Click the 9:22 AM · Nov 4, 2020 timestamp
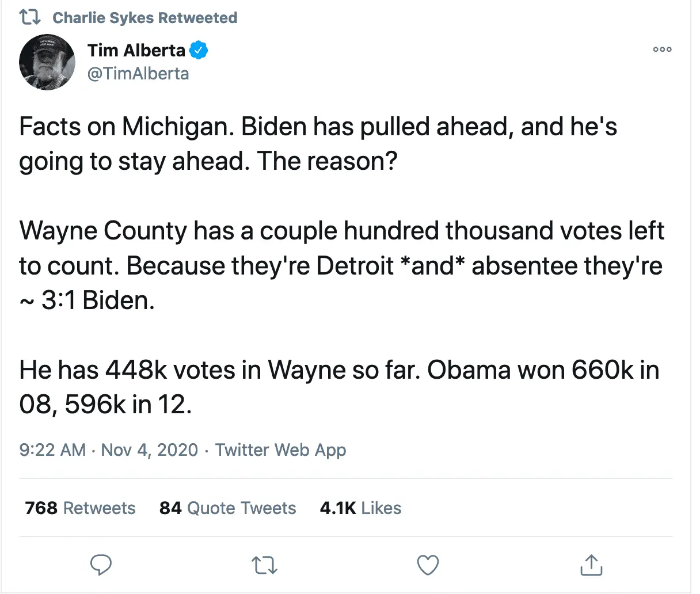 pos(108,450)
